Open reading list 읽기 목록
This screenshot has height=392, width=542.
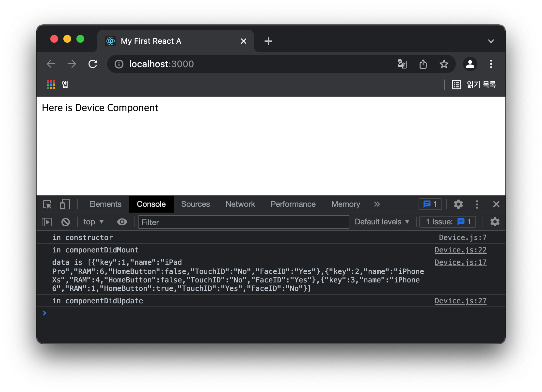tap(474, 85)
